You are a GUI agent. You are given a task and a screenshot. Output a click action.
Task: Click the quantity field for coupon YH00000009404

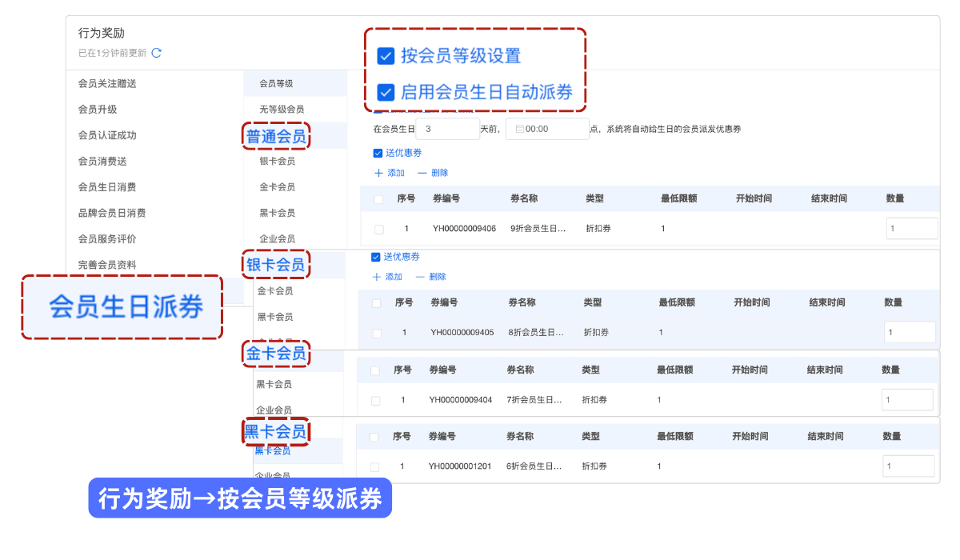coord(907,400)
